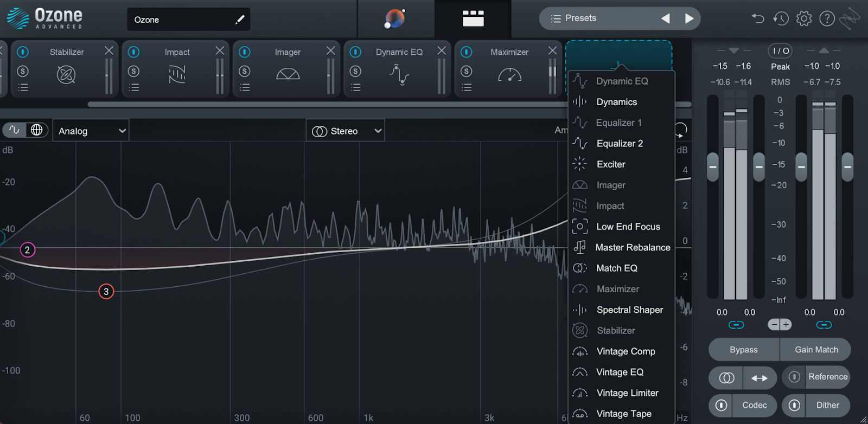This screenshot has width=868, height=424.
Task: Link the output gain channels
Action: tap(824, 325)
